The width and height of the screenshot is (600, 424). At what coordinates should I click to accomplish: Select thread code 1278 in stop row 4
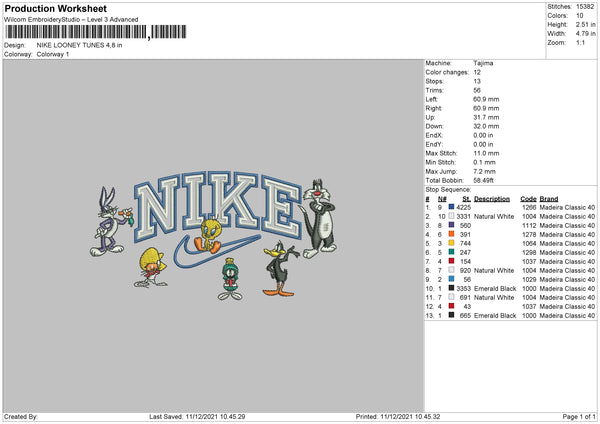click(529, 235)
